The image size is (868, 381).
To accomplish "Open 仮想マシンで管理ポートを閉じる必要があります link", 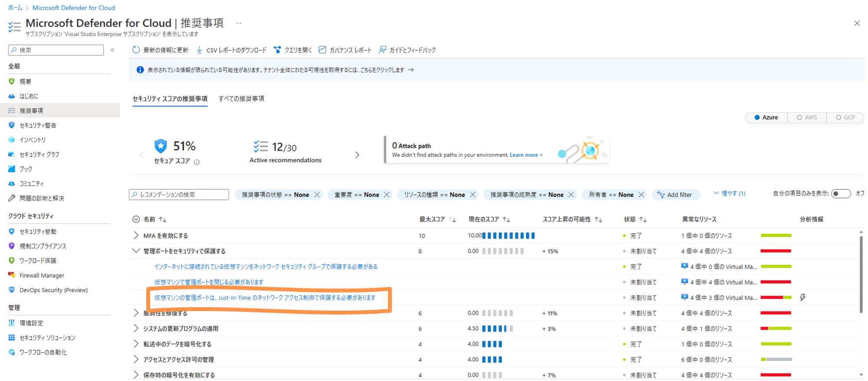I will (x=209, y=282).
